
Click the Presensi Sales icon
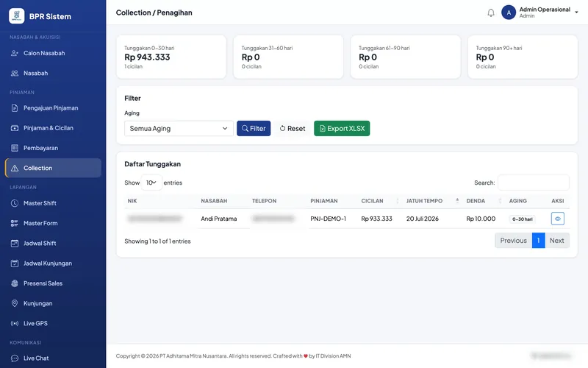click(x=15, y=283)
